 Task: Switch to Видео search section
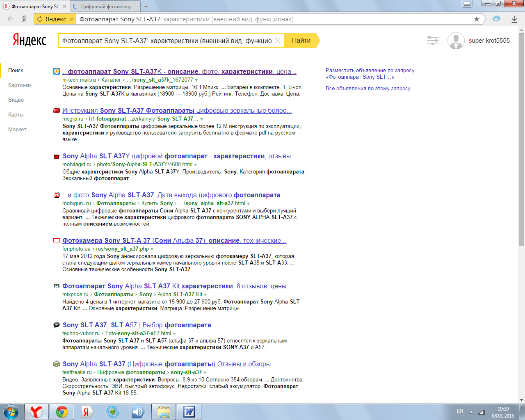tap(16, 100)
